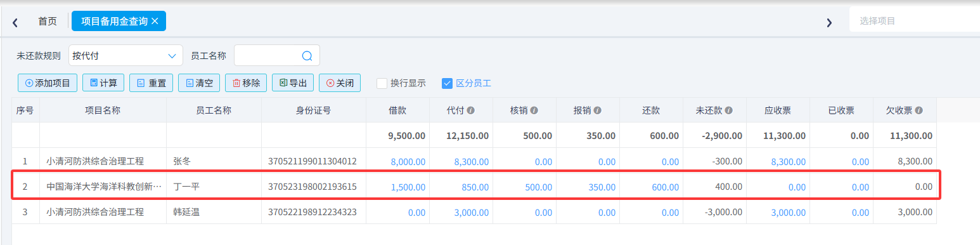Click the info icon next to 未还款
Screen dimensions: 980x245
point(729,110)
